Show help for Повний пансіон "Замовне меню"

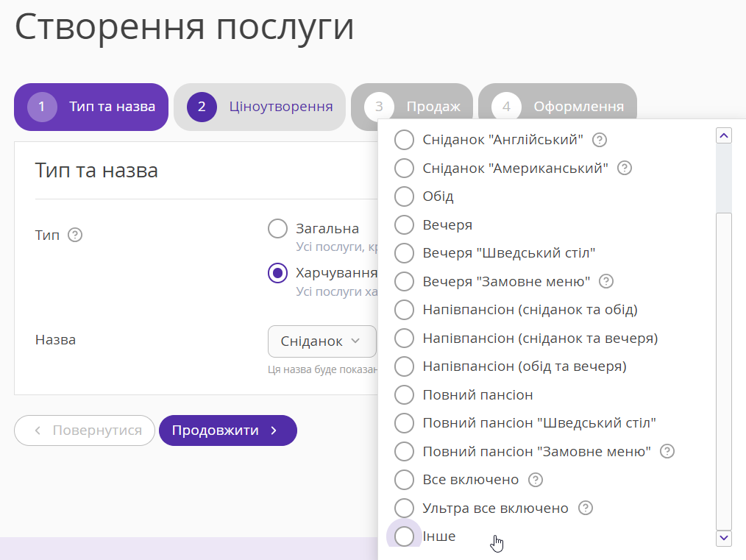click(667, 451)
